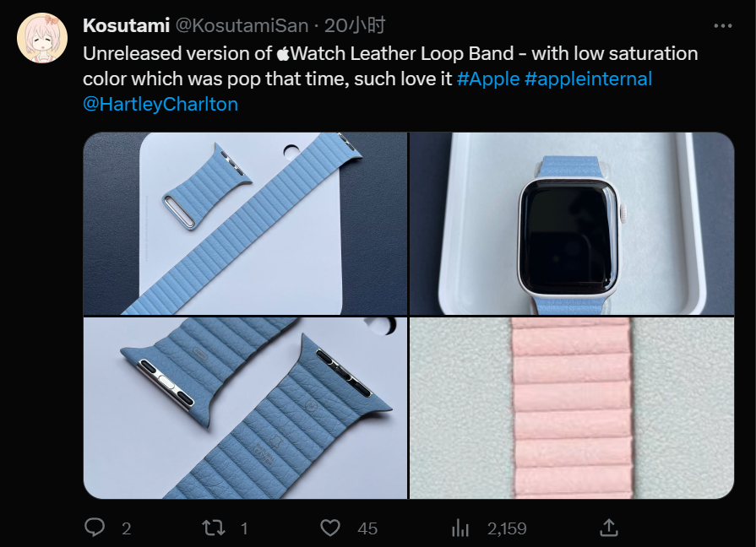Click Kosutami's profile avatar

(45, 37)
